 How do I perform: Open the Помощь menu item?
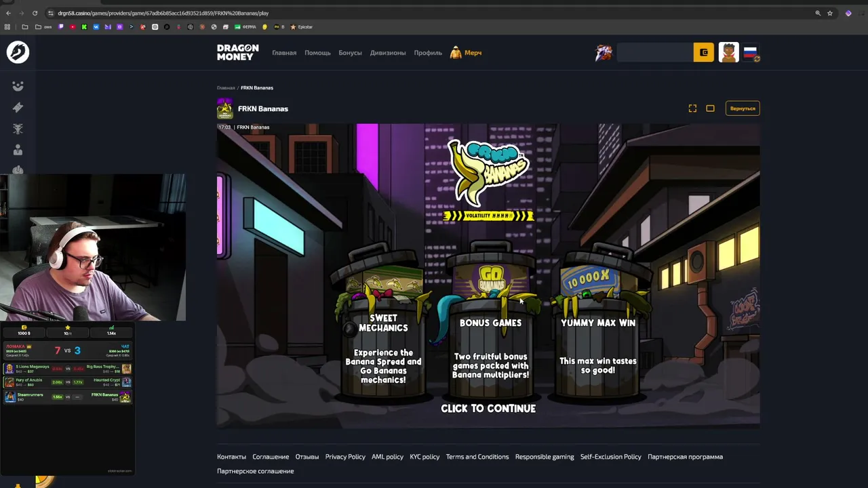point(317,53)
